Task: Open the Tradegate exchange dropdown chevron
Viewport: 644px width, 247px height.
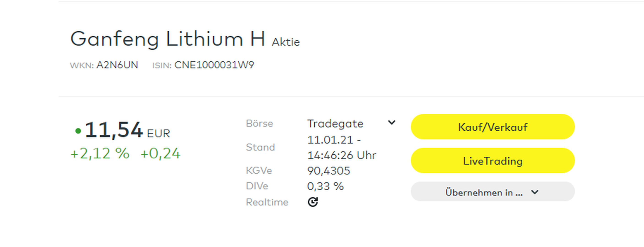Action: [x=392, y=122]
